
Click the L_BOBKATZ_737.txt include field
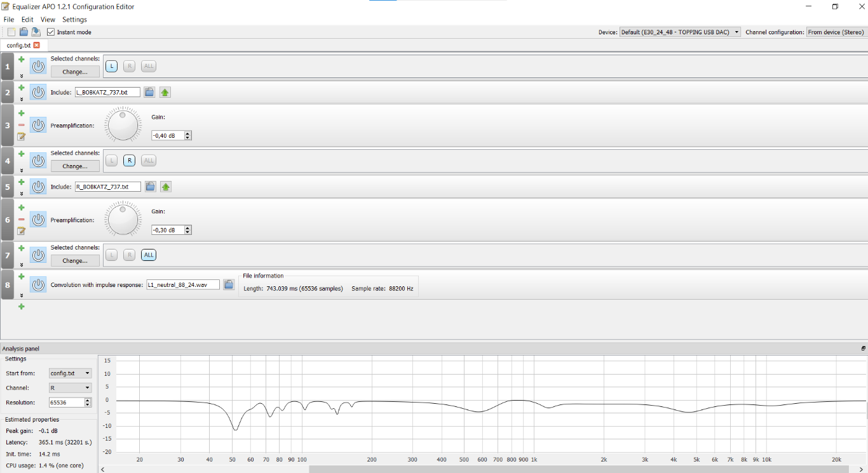tap(107, 92)
